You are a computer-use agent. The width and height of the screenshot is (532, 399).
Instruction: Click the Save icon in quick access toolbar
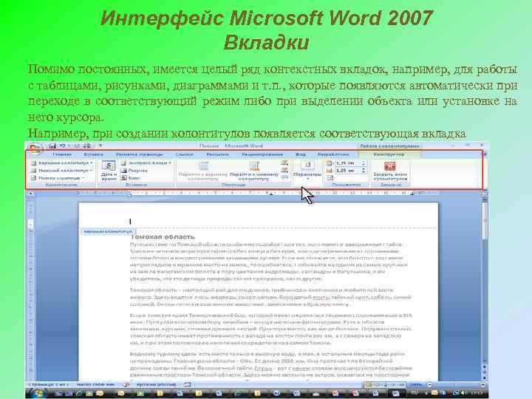click(x=52, y=146)
